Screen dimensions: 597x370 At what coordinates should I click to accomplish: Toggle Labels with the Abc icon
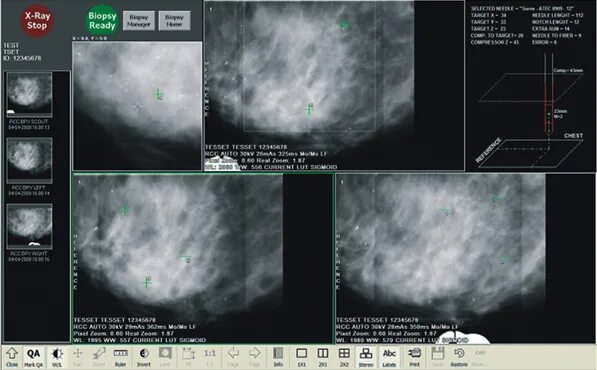389,357
